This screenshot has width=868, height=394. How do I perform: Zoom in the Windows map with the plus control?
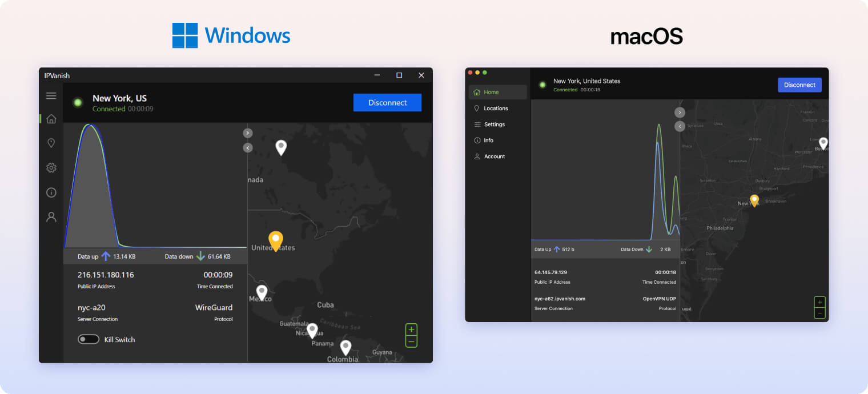pyautogui.click(x=411, y=329)
